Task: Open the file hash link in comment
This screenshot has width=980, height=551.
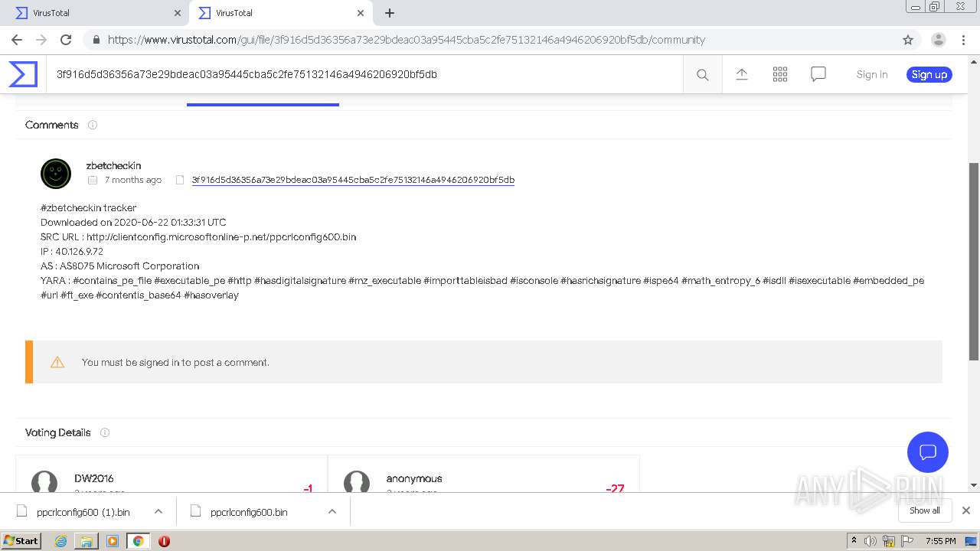Action: pyautogui.click(x=353, y=180)
